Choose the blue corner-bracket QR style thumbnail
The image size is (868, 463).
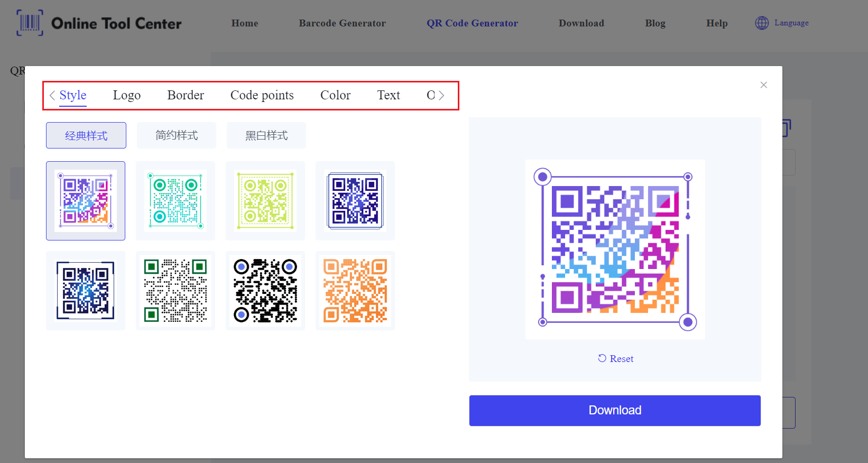coord(86,291)
